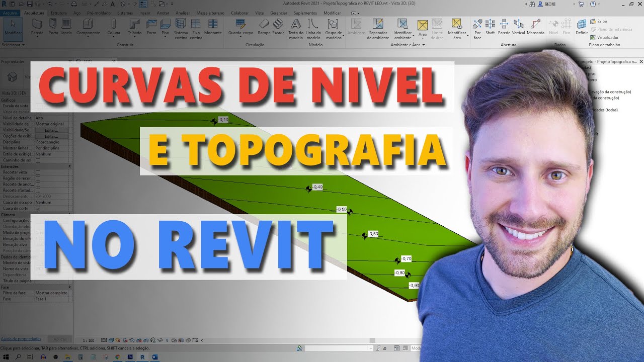Choose the Guarda-corpo railing tool
The height and width of the screenshot is (362, 644).
pos(240,28)
